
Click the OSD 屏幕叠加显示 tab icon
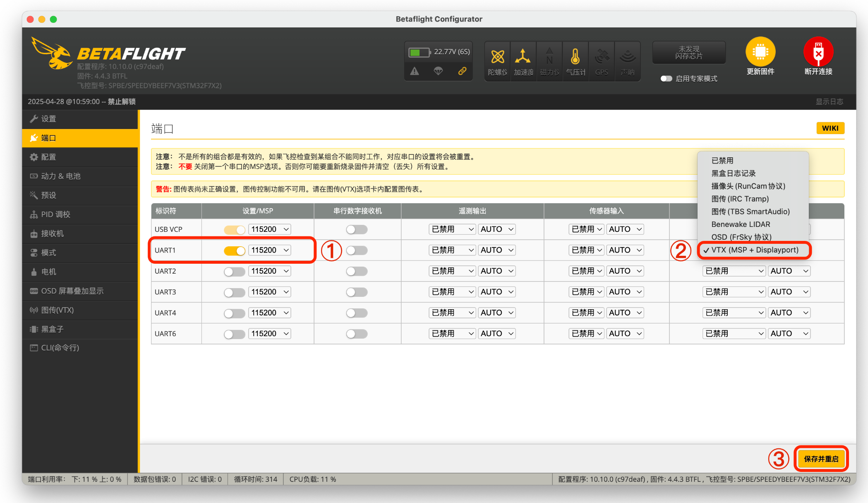tap(34, 291)
